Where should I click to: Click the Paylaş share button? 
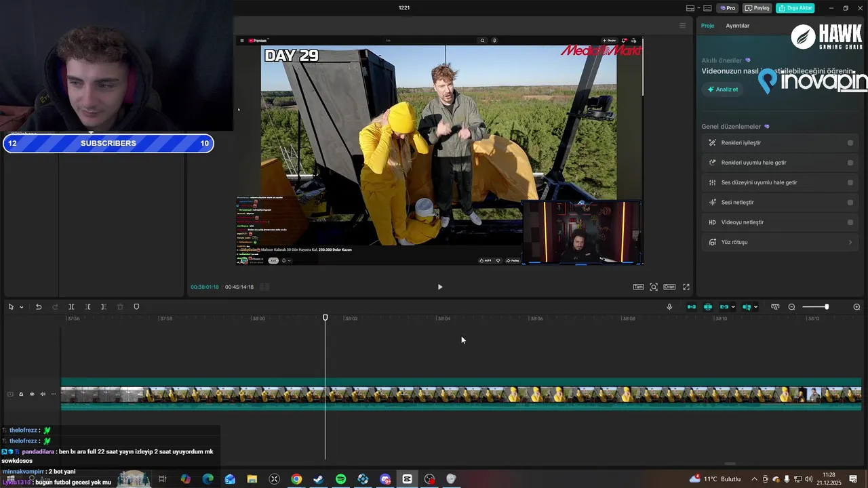(757, 8)
